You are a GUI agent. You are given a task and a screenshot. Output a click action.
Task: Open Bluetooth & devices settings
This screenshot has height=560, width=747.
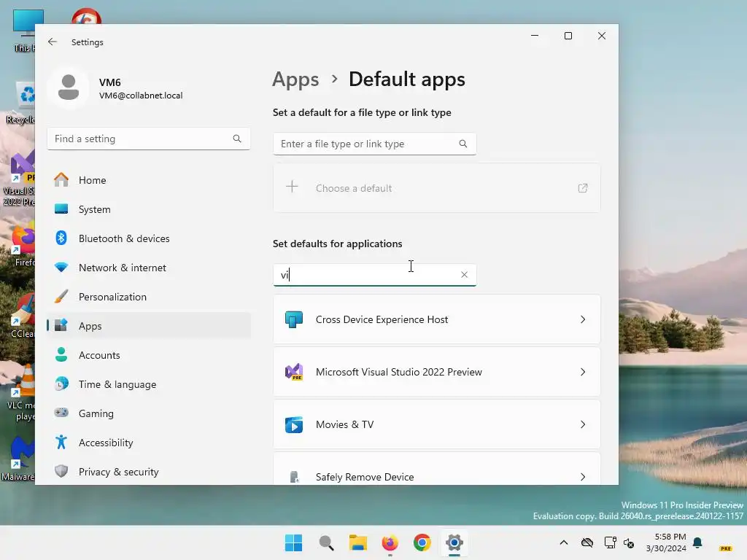coord(149,238)
